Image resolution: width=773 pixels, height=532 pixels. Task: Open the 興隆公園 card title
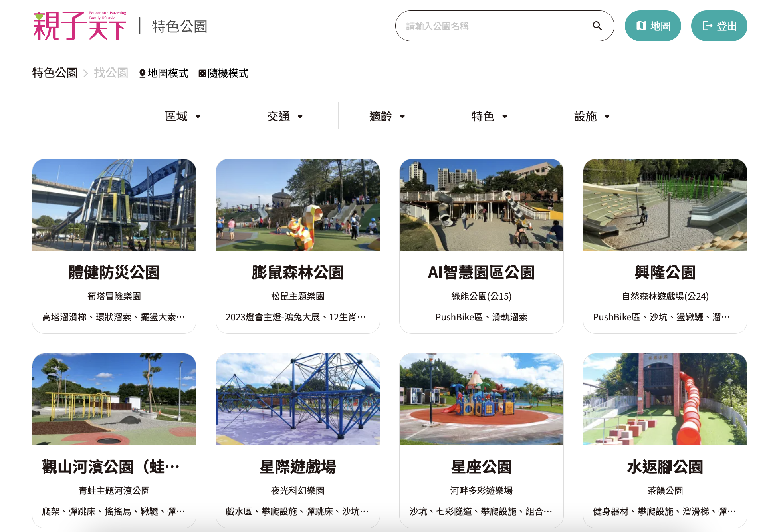tap(665, 272)
